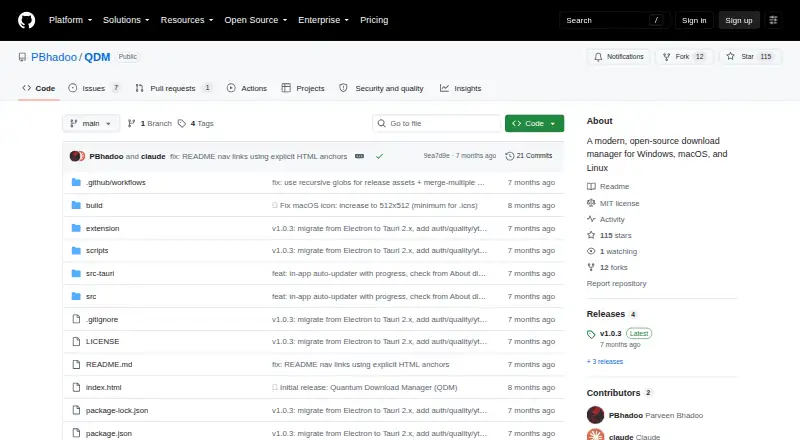Open the appearance settings icon in header
Image resolution: width=800 pixels, height=440 pixels.
(773, 20)
